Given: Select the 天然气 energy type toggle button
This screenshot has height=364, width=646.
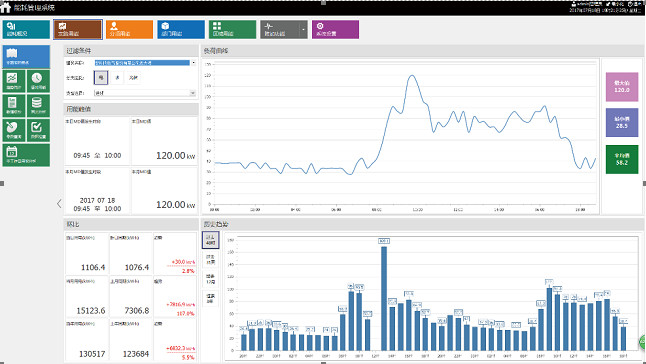Looking at the screenshot, I should [x=133, y=77].
